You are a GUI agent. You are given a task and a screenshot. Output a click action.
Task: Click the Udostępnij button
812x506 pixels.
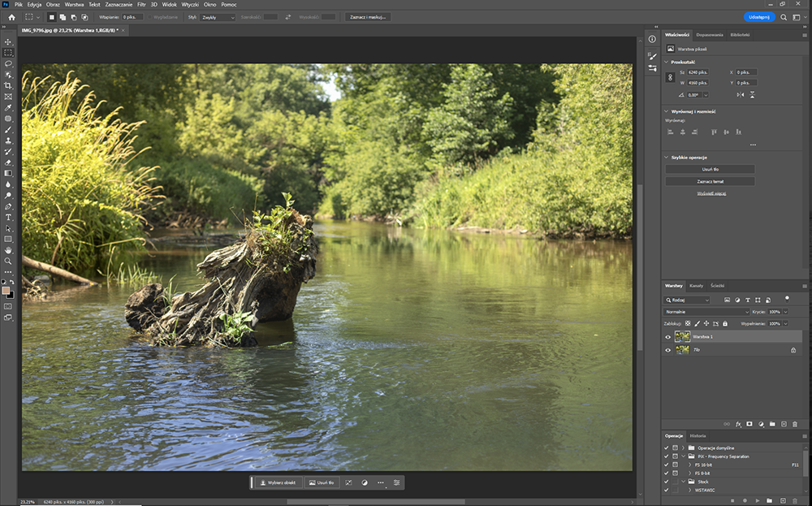(x=759, y=17)
